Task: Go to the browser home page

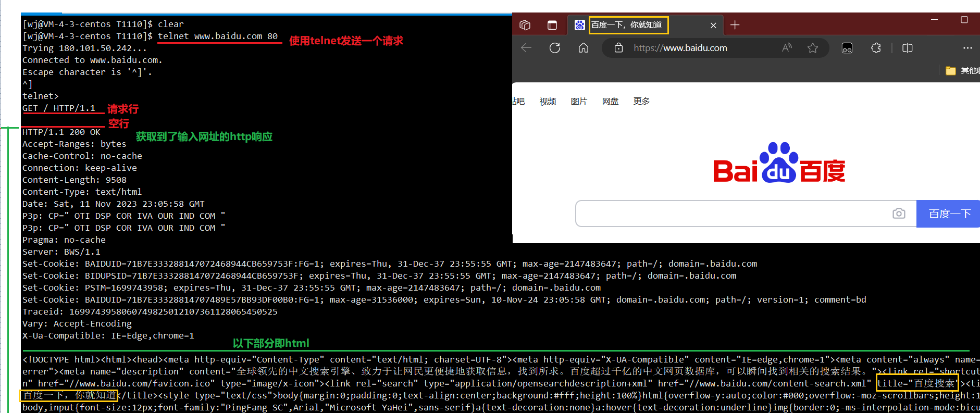Action: (584, 48)
